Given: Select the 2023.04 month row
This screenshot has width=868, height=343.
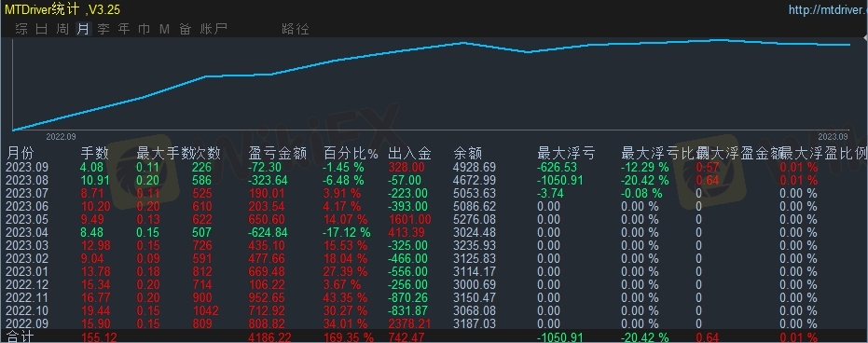Looking at the screenshot, I should 434,232.
